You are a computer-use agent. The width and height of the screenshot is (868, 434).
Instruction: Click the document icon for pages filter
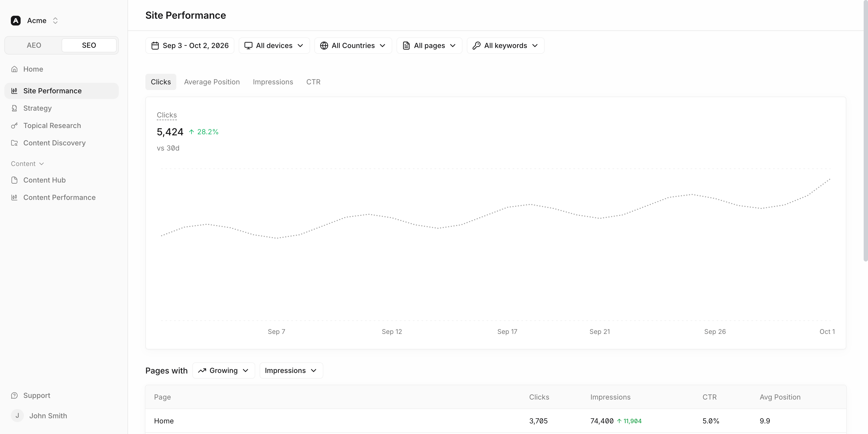pyautogui.click(x=406, y=46)
